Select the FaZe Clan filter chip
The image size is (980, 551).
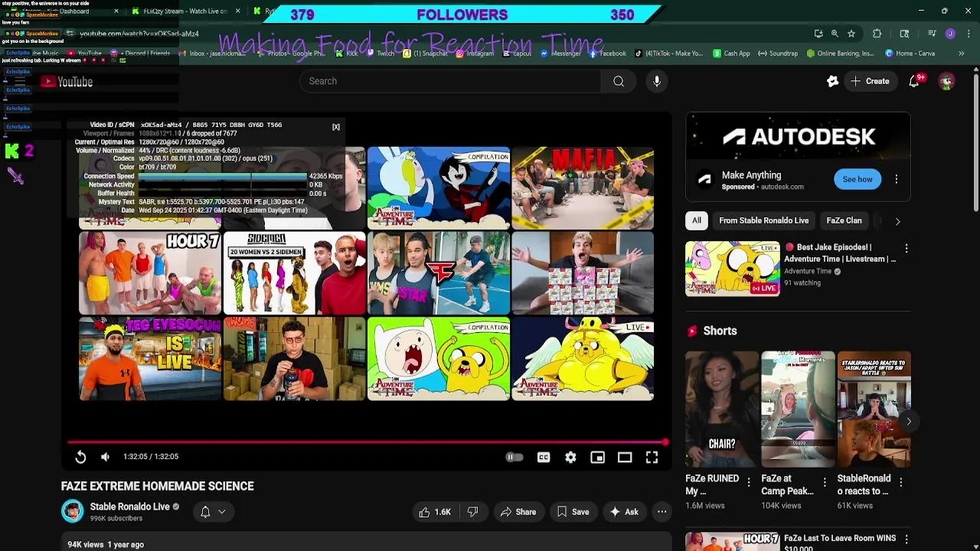[x=844, y=220]
